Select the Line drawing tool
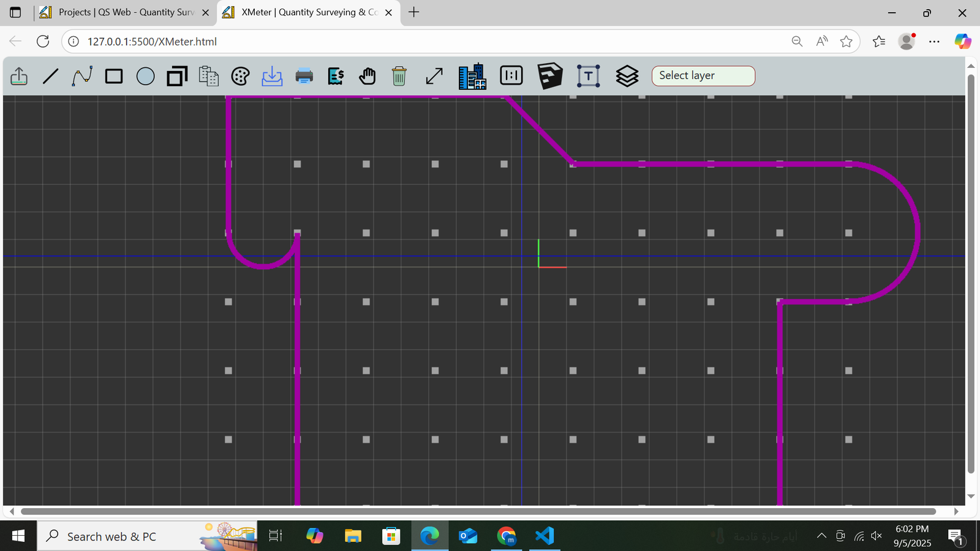 click(51, 77)
